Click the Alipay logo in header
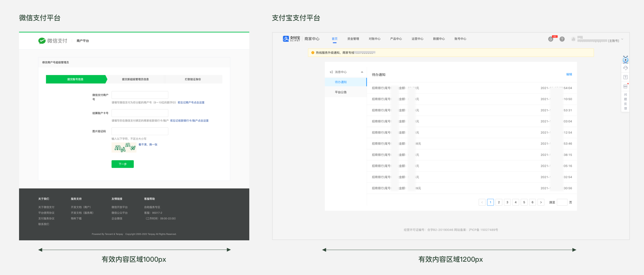This screenshot has height=275, width=644. pyautogui.click(x=291, y=39)
